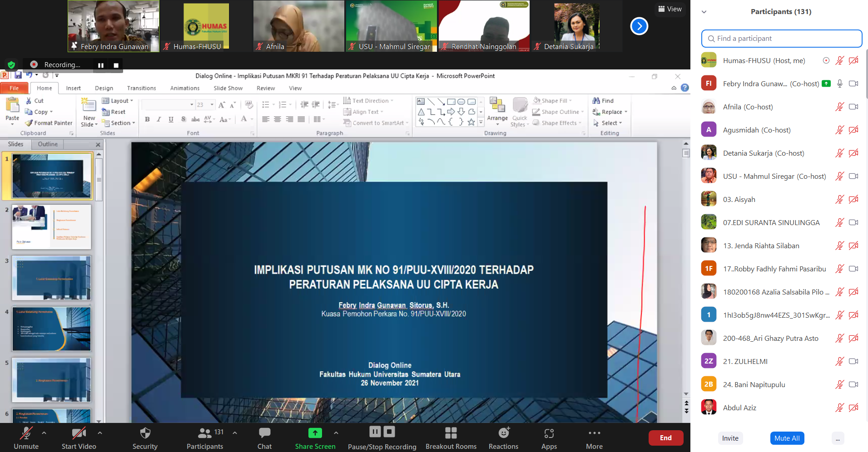Screen dimensions: 868x452
Task: Click the Mute All button
Action: click(787, 438)
